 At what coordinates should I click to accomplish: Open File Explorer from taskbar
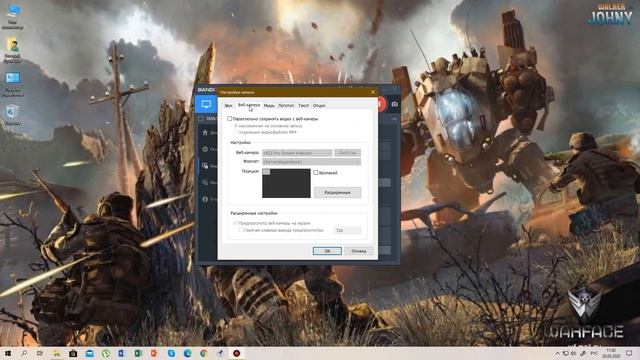click(x=57, y=353)
